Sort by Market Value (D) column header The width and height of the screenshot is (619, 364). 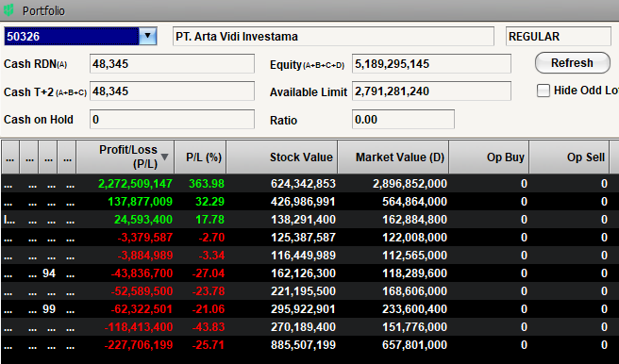393,157
